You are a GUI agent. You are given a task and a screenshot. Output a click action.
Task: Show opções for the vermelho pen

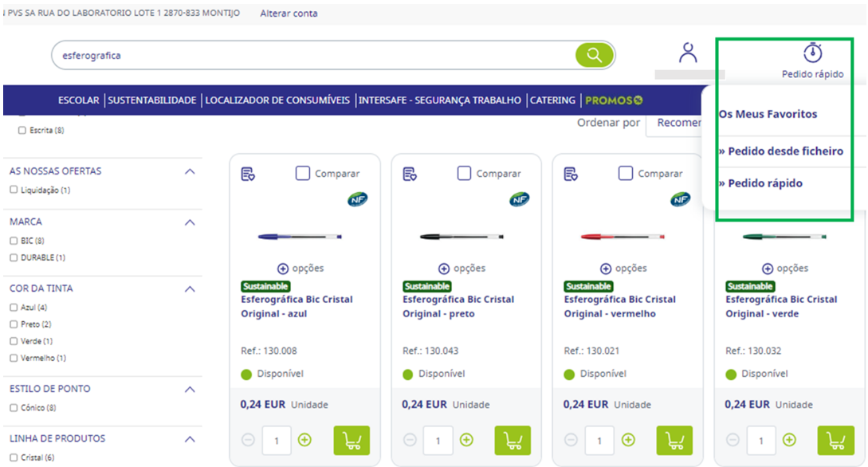623,269
